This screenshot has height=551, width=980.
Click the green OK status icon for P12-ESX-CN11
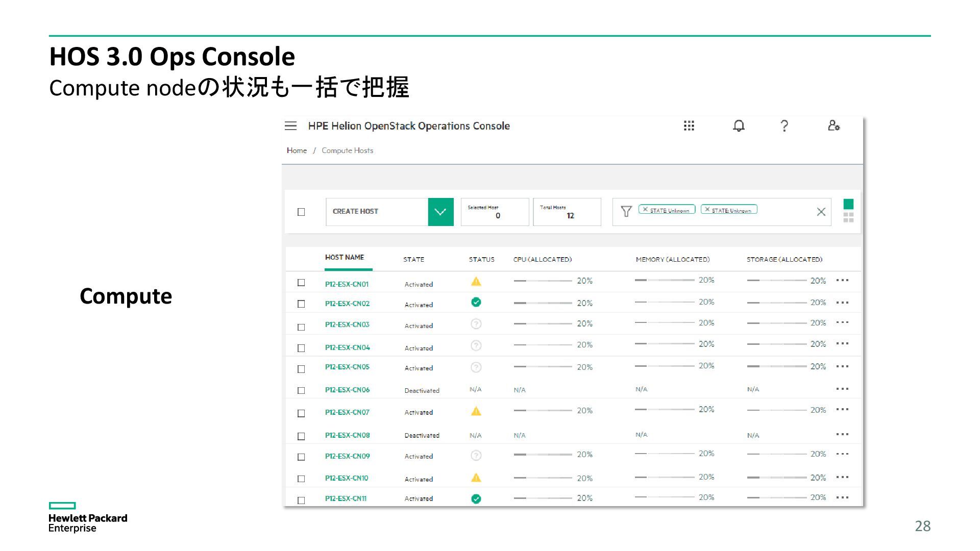coord(476,499)
